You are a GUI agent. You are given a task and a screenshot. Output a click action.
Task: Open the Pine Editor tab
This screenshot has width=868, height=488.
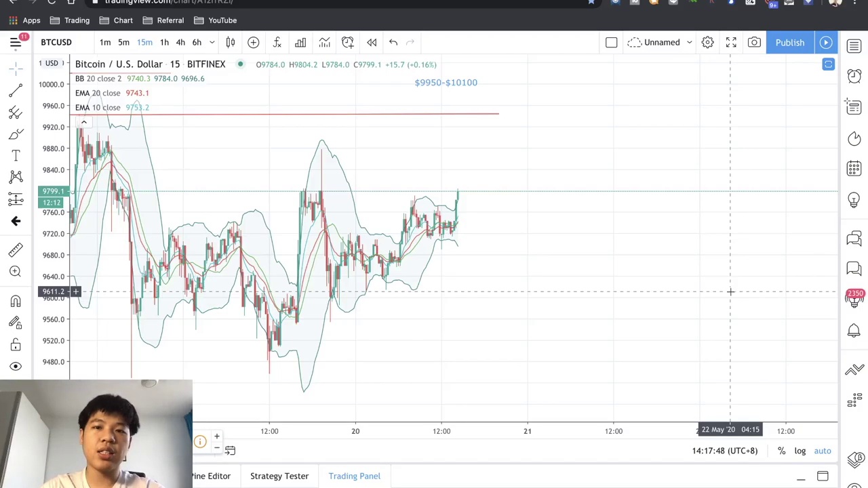point(211,476)
